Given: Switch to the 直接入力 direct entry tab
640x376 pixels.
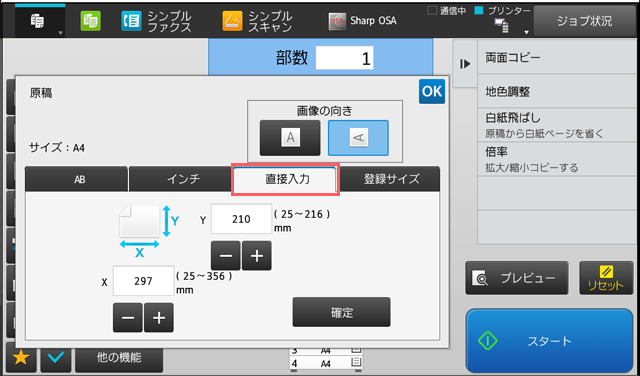Looking at the screenshot, I should point(285,180).
